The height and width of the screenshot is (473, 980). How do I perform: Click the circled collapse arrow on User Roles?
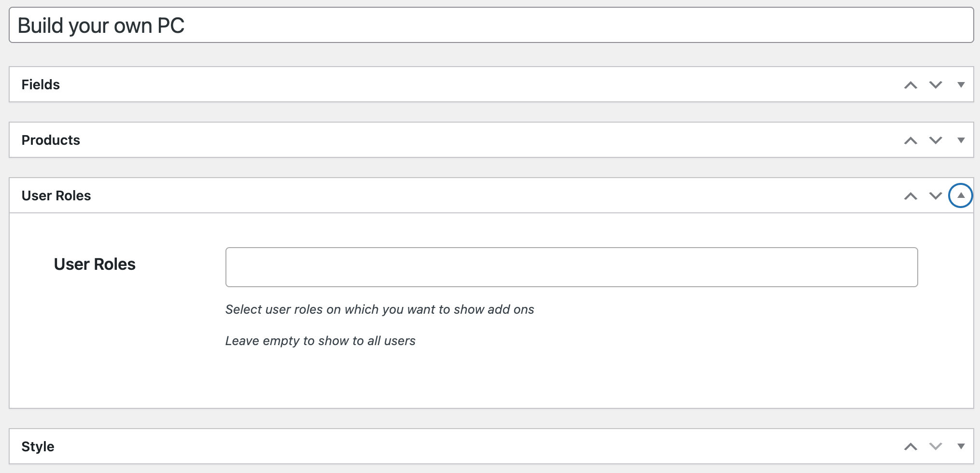961,195
